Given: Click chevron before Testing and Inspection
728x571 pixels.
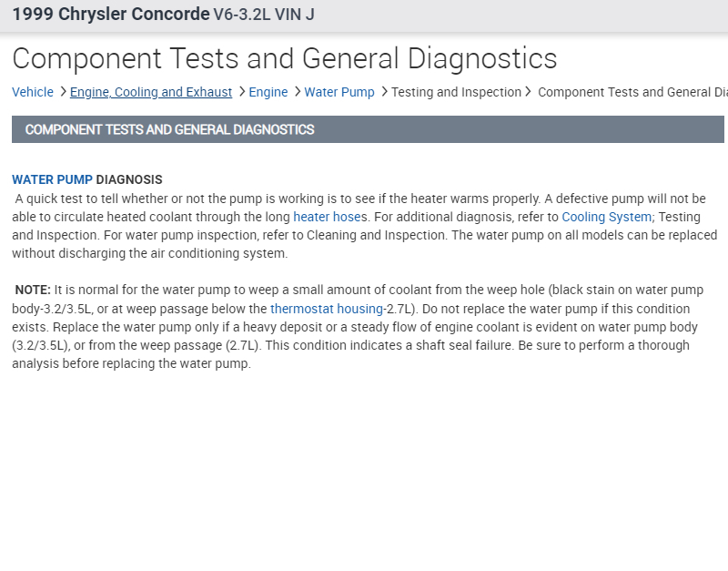Looking at the screenshot, I should pyautogui.click(x=384, y=92).
